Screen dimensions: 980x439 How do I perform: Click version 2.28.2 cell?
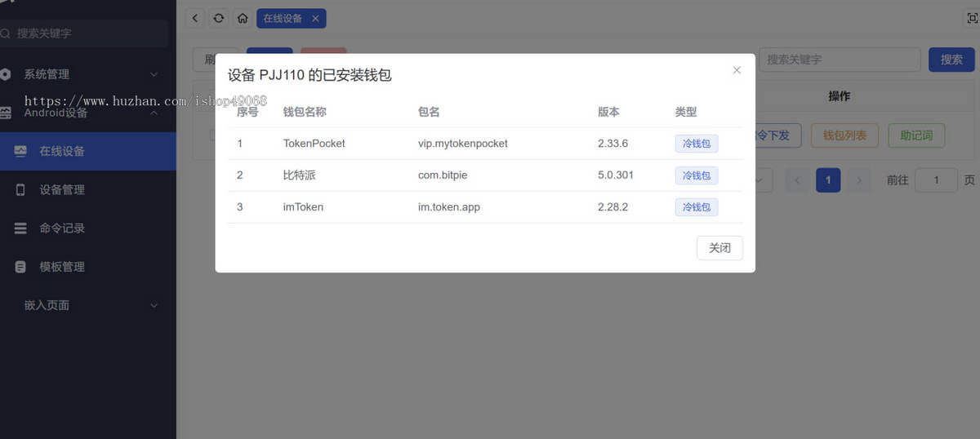point(612,207)
